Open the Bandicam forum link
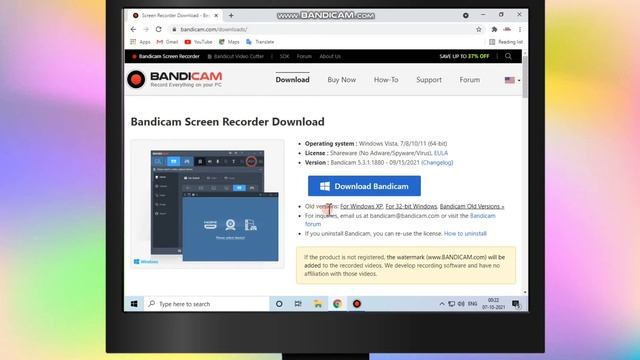640x360 pixels. (482, 216)
